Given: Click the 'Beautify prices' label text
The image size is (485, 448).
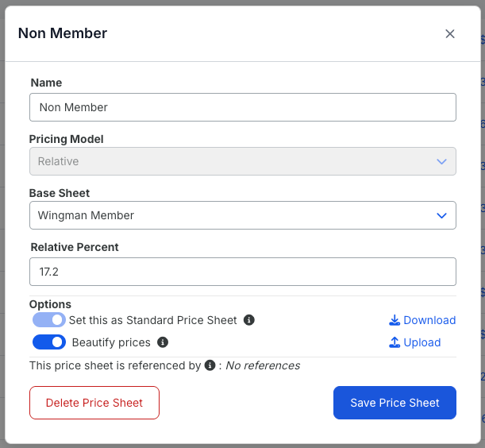Looking at the screenshot, I should pos(111,342).
